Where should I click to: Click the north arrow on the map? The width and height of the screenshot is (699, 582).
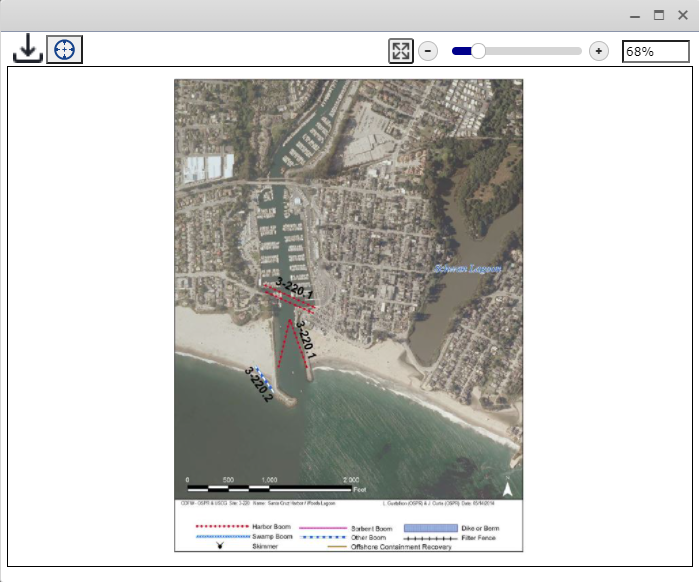point(507,489)
